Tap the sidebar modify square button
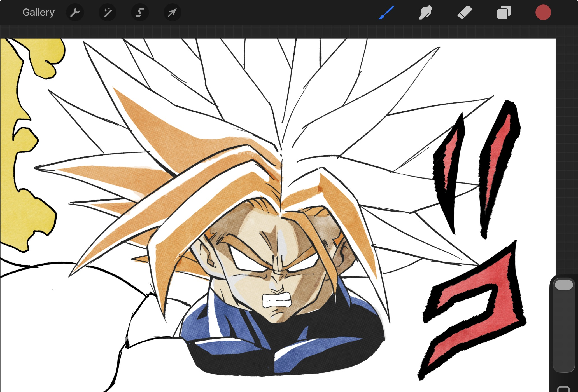Viewport: 578px width, 392px height. click(x=563, y=389)
